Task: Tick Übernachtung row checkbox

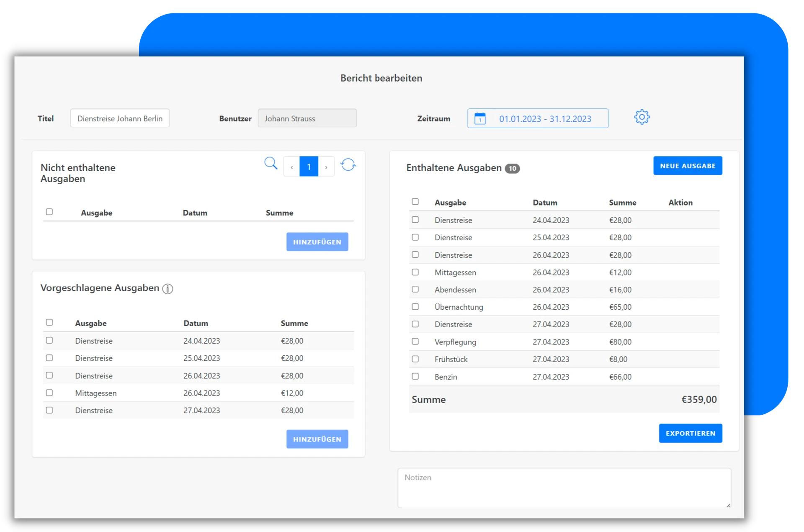Action: [x=415, y=306]
